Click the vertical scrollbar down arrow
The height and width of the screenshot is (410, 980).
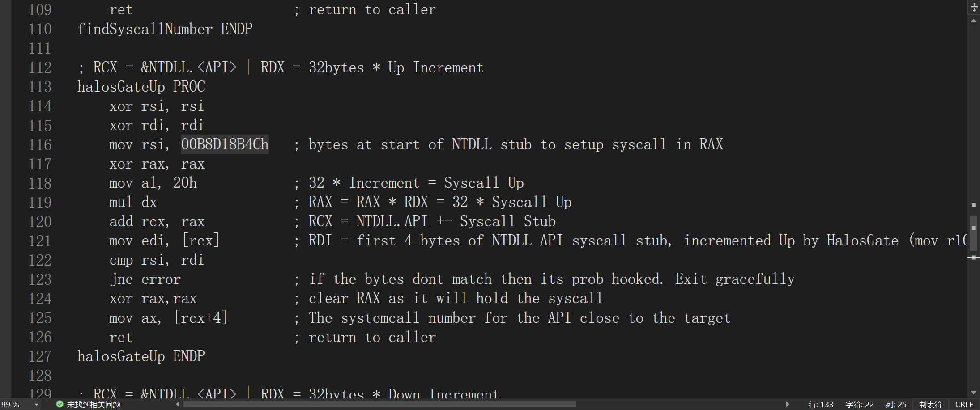(974, 393)
